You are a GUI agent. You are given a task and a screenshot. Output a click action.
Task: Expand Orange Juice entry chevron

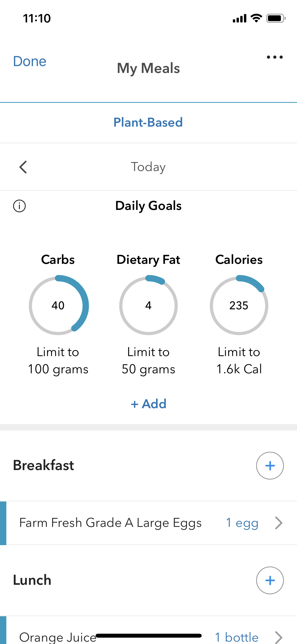(279, 637)
